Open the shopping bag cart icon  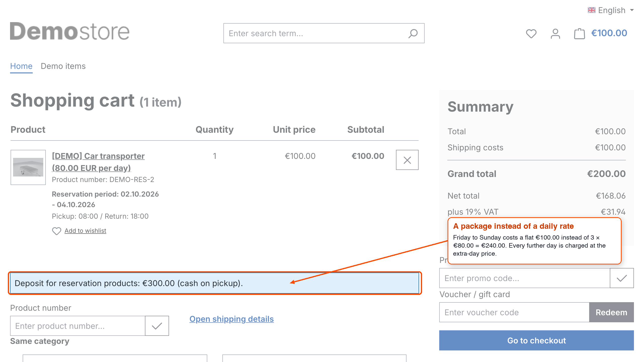click(x=579, y=33)
